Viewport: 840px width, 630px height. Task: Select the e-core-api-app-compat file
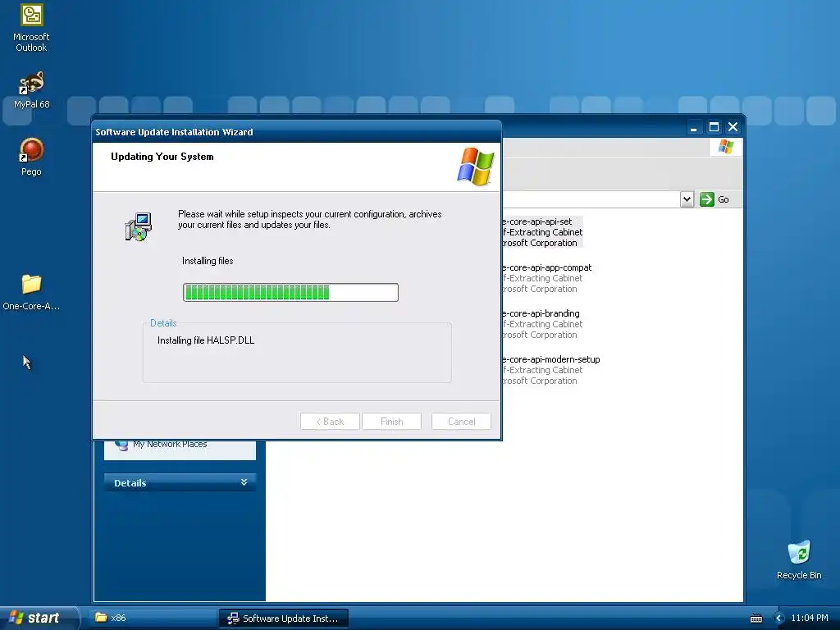tap(546, 278)
